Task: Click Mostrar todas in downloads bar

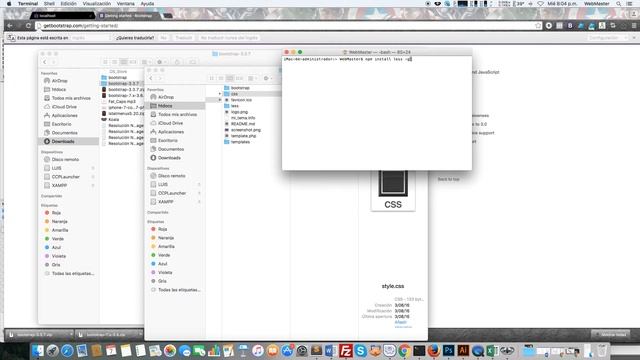Action: [x=611, y=334]
